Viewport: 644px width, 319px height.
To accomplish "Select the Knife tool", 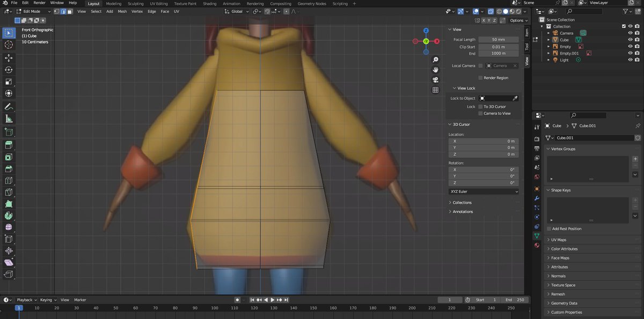I will pos(9,192).
